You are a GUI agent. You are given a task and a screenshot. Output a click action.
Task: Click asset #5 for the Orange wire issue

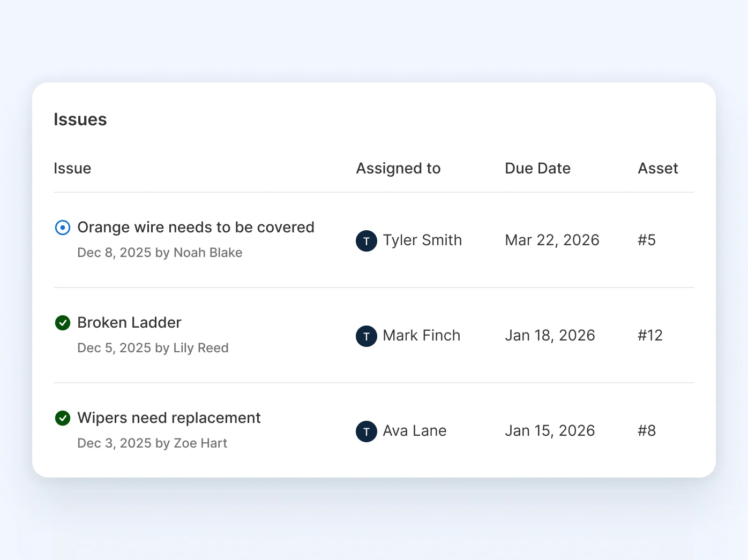click(x=646, y=241)
